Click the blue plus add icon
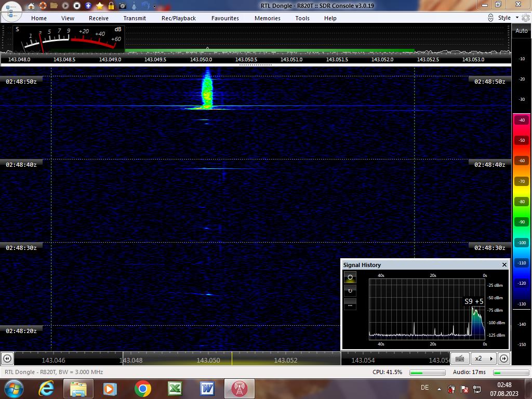The image size is (532, 399). [x=88, y=5]
